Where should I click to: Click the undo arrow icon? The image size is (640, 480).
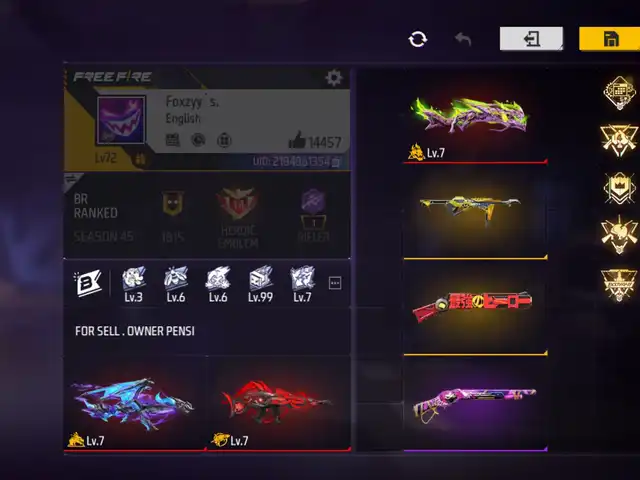[463, 39]
